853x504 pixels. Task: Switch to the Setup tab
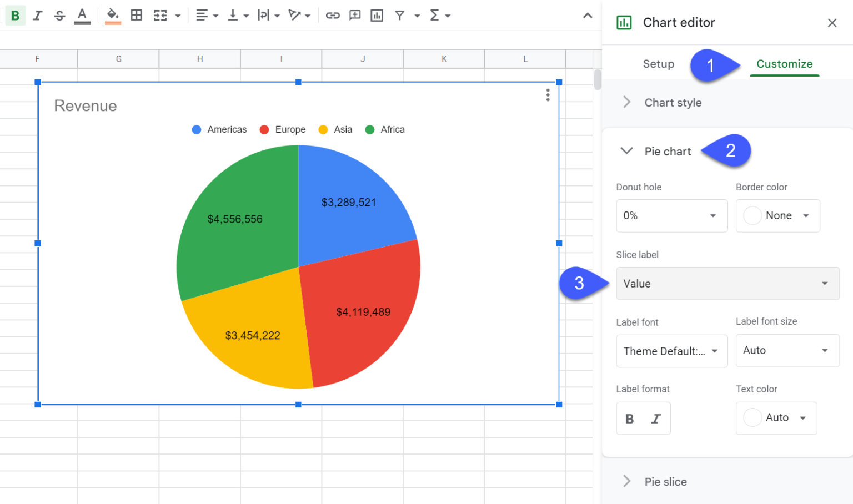click(x=658, y=64)
